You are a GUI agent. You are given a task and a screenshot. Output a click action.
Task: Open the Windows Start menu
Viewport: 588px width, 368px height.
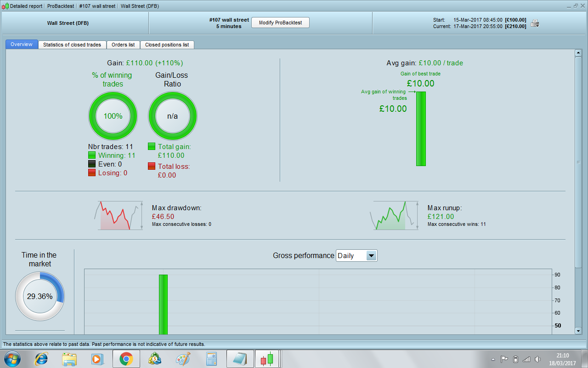(12, 359)
